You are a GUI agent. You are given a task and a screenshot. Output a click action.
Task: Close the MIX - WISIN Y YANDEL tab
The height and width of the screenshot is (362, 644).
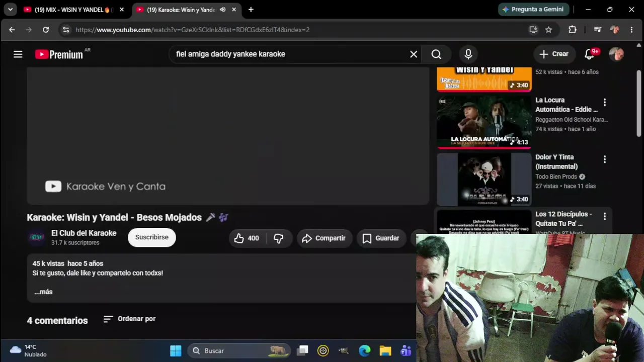pyautogui.click(x=121, y=10)
